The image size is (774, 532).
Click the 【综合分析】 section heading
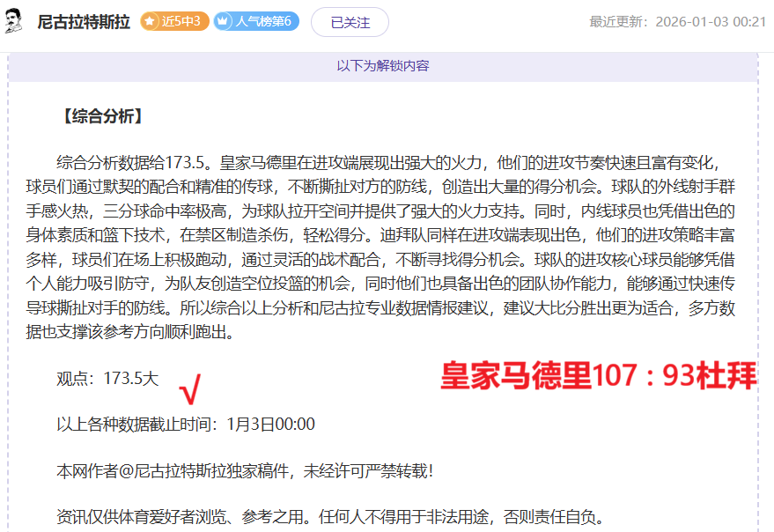100,116
